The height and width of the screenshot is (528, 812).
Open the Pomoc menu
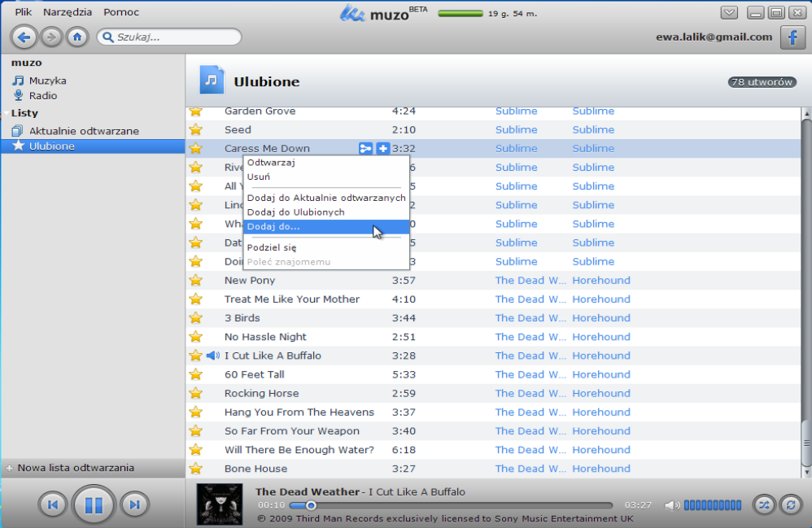tap(121, 12)
